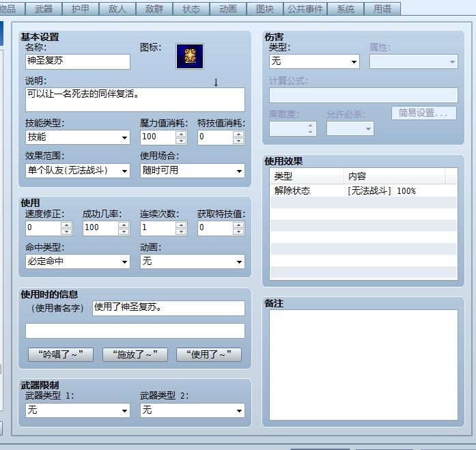Open the 使用场合 dropdown
The width and height of the screenshot is (476, 450).
tap(193, 171)
